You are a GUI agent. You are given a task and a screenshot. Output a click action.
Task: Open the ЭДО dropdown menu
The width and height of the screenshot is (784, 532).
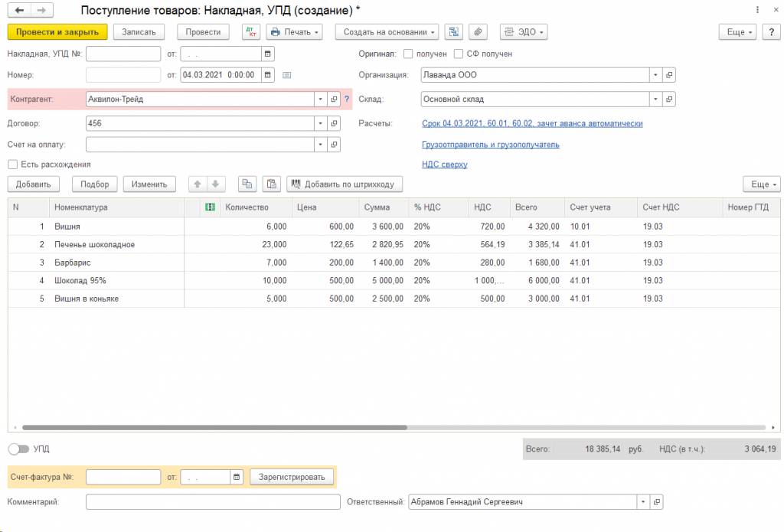(x=524, y=32)
